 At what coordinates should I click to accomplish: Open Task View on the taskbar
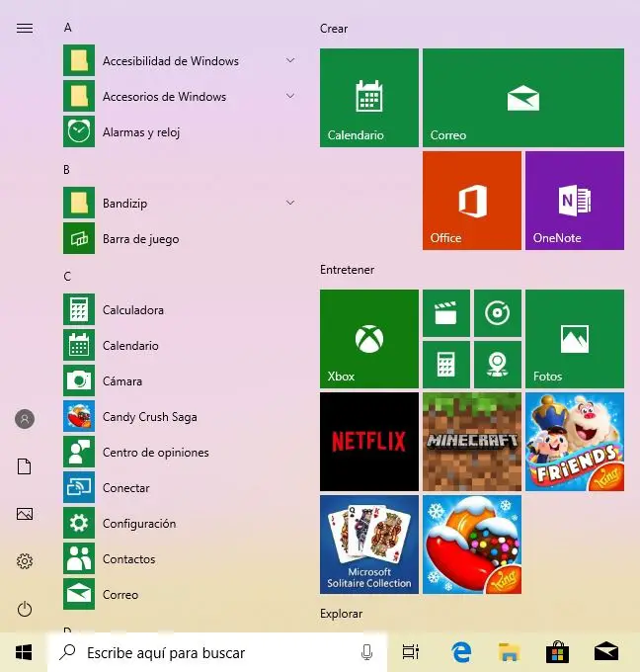tap(411, 652)
